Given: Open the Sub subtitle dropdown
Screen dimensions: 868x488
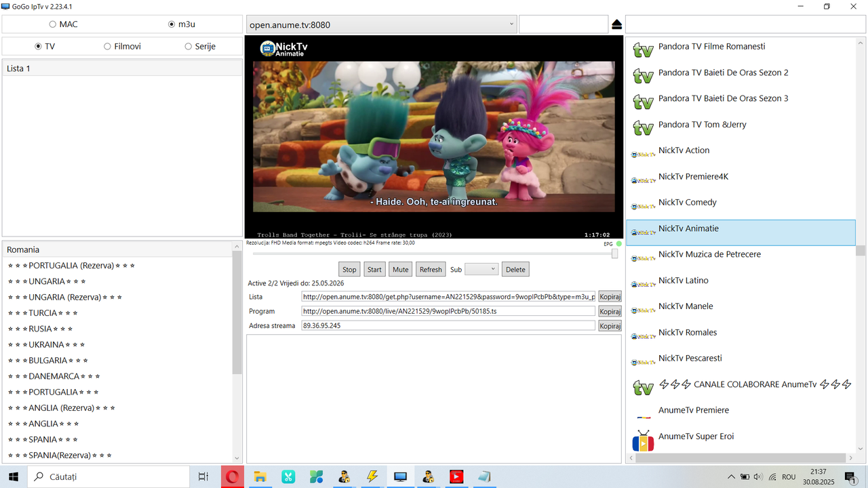Looking at the screenshot, I should click(x=481, y=269).
